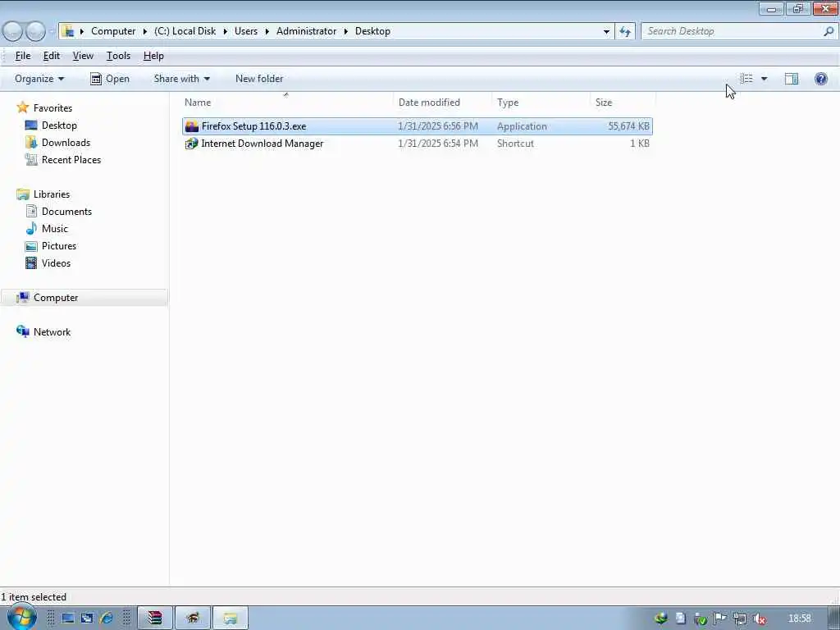This screenshot has width=840, height=630.
Task: Click the Forward navigation button
Action: click(35, 32)
